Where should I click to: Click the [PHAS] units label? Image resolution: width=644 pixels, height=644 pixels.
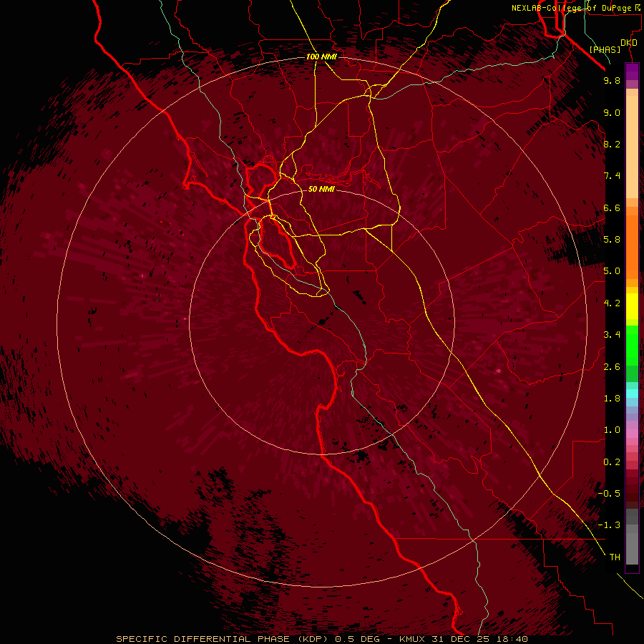click(x=605, y=50)
